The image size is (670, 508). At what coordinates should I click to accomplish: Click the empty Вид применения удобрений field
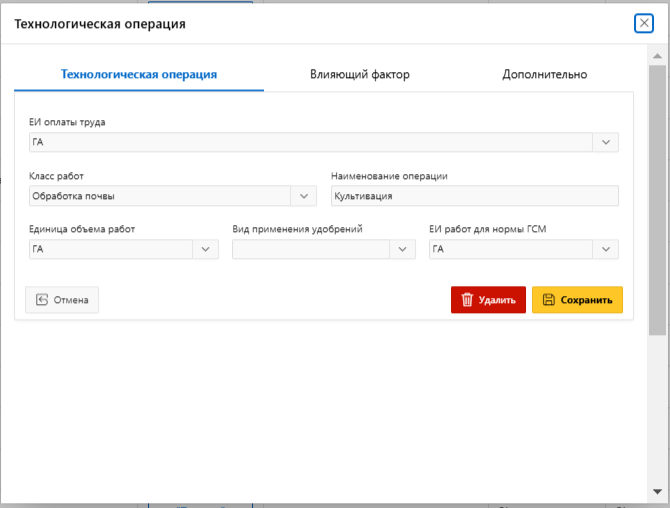click(x=311, y=249)
